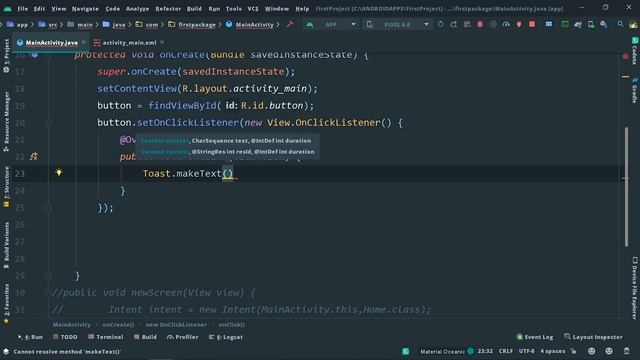Close the activity_main.xml tab

point(162,42)
